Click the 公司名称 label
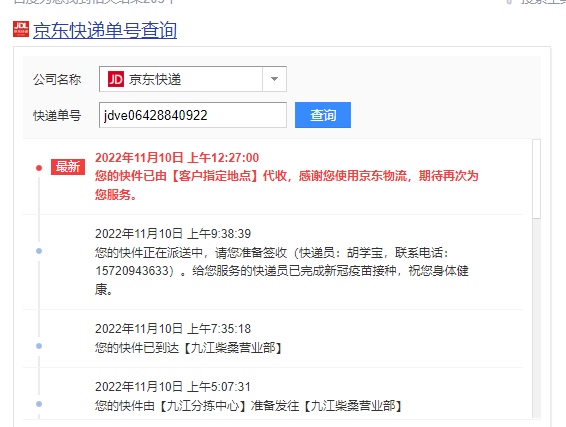The image size is (566, 427). [57, 79]
